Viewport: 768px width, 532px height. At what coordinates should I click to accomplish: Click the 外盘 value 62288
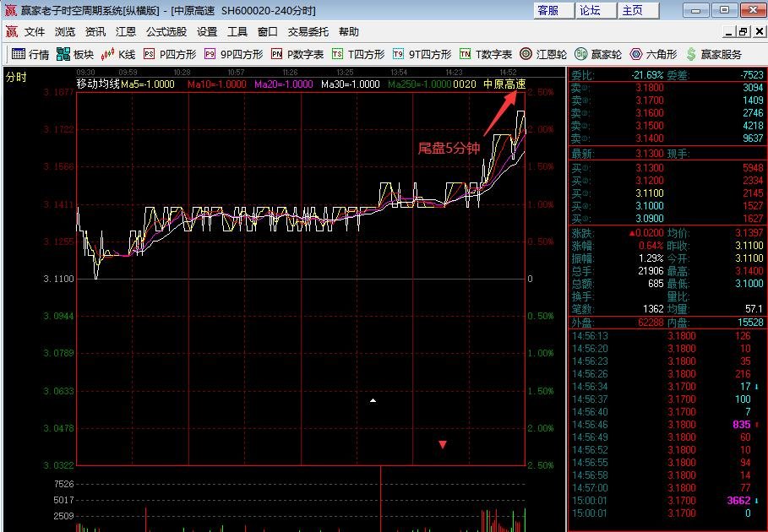point(651,323)
